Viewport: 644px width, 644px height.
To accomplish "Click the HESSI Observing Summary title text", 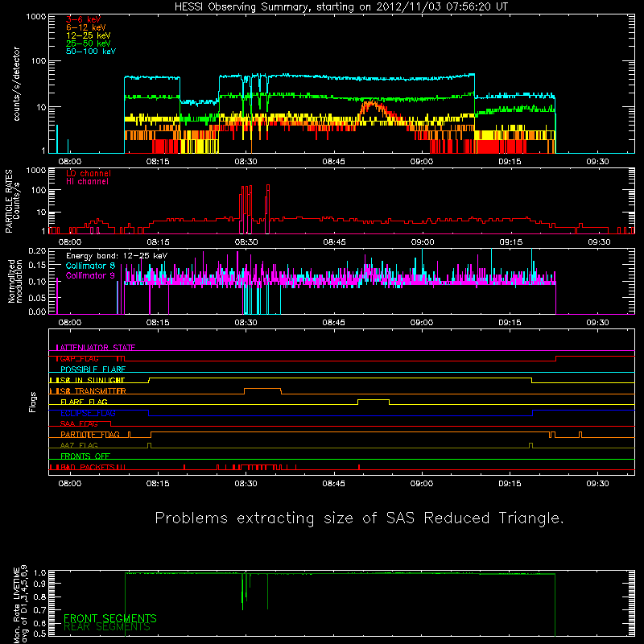I will (x=341, y=7).
